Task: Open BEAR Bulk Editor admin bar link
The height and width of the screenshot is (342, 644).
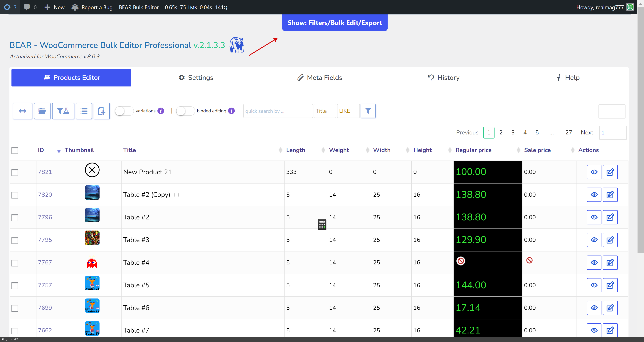Action: (139, 7)
